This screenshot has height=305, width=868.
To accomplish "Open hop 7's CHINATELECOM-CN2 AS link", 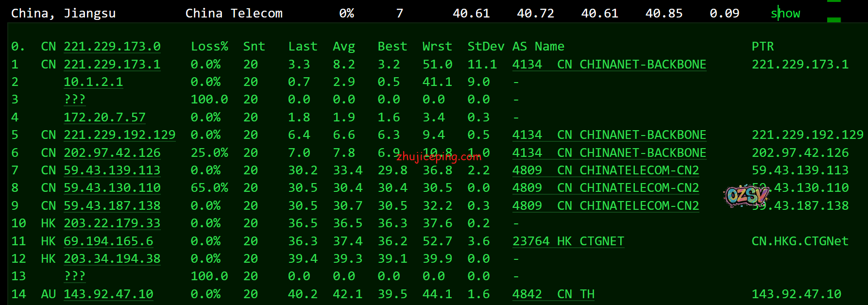I will coord(605,170).
